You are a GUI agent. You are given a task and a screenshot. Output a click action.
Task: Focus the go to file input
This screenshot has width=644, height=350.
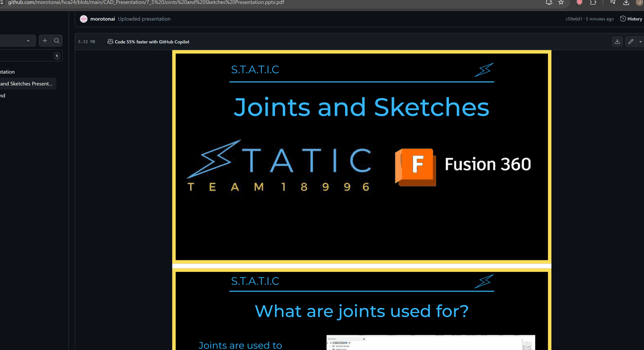click(x=25, y=56)
